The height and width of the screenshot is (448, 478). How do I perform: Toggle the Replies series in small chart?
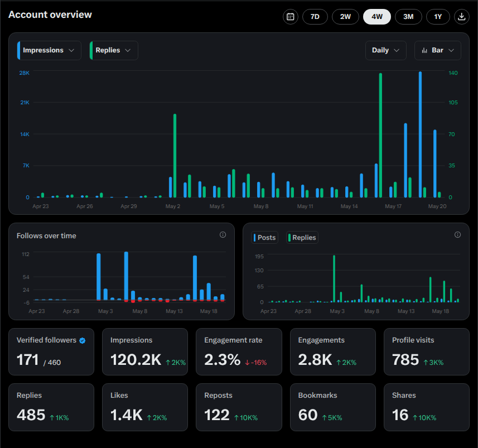tap(302, 238)
